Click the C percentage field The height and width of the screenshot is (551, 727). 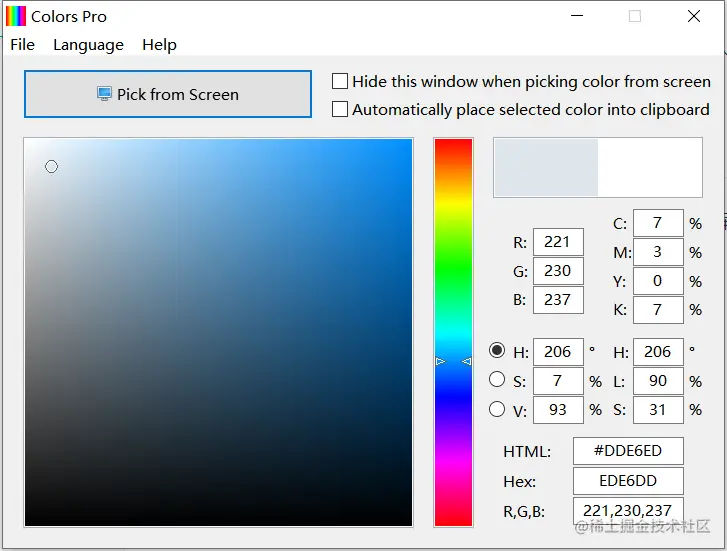[658, 223]
